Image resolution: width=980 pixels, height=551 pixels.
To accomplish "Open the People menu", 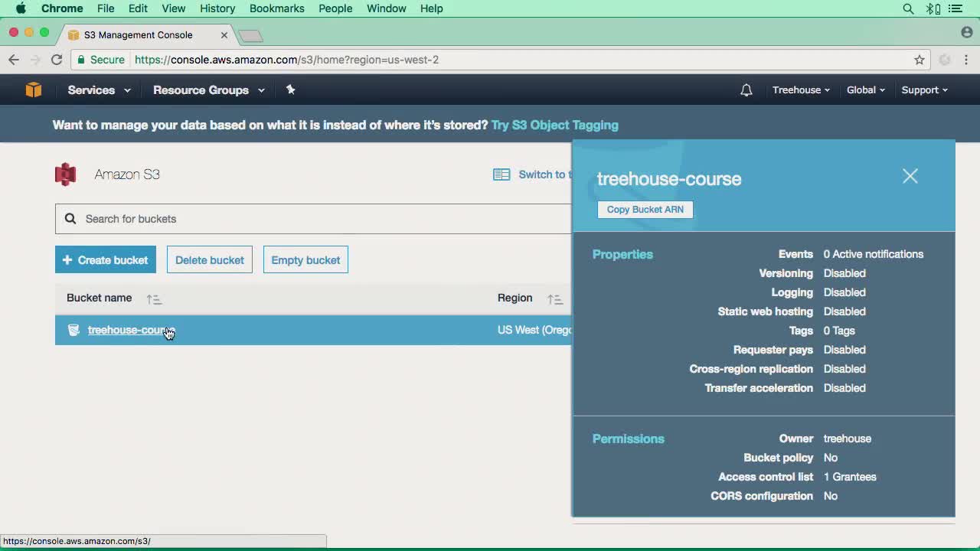I will [x=335, y=8].
